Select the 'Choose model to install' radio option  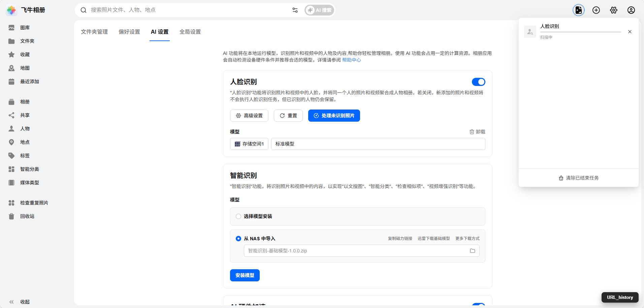[x=238, y=216]
